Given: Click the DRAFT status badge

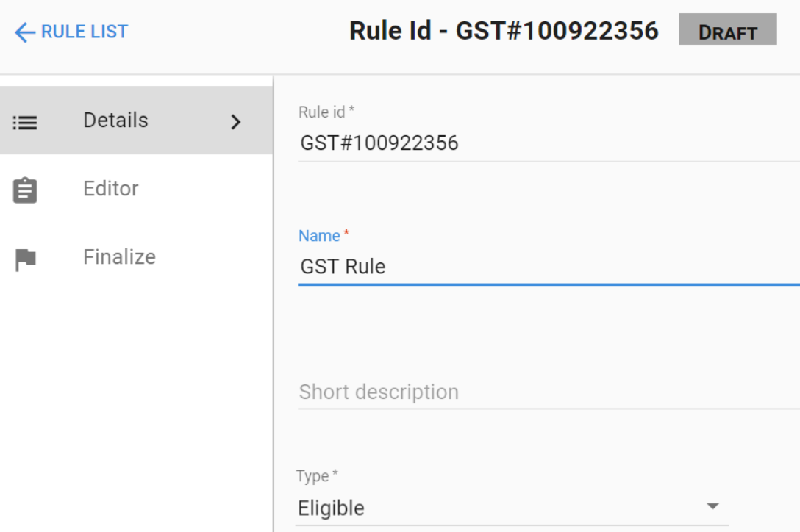Looking at the screenshot, I should [x=727, y=31].
